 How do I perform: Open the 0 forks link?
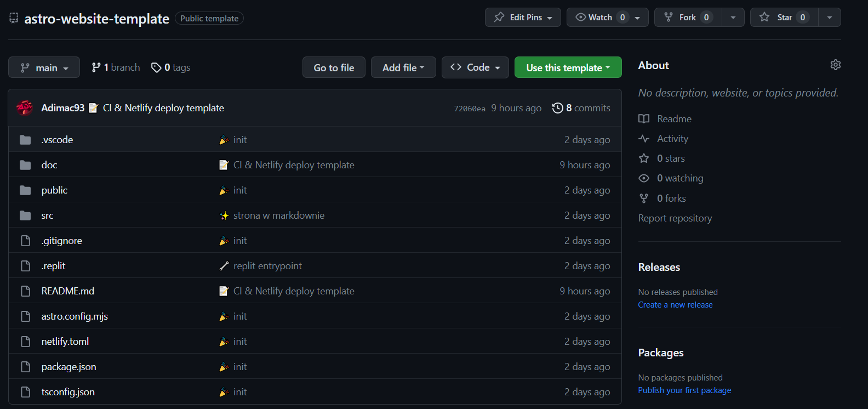click(x=663, y=198)
